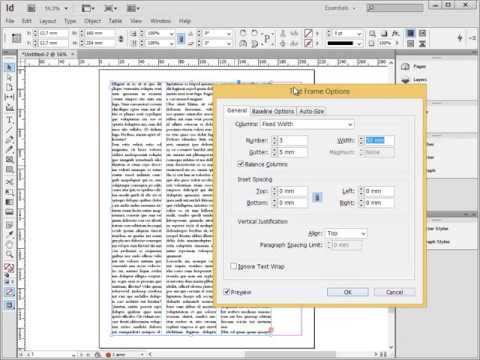Click Cancel in Text Frame Options
480x360 pixels.
pos(394,292)
